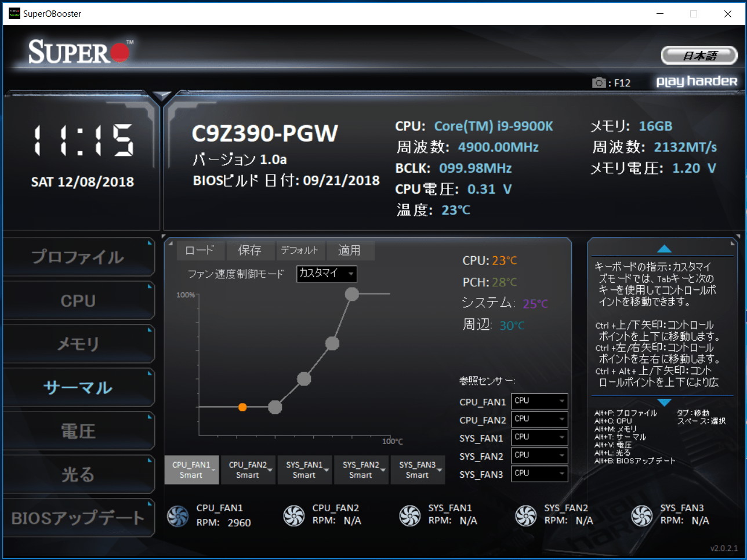Click the up arrow in help panel

(x=665, y=249)
